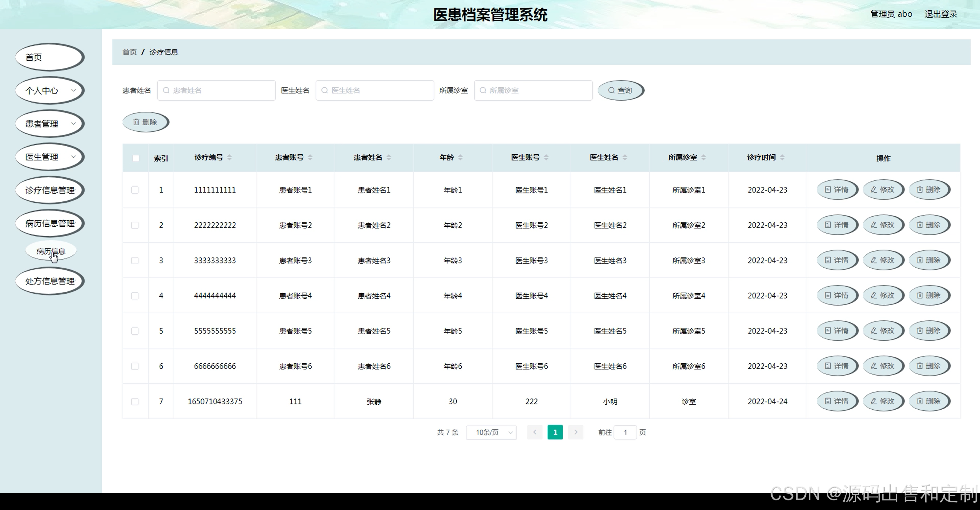
Task: Click the batch 删除 button above the table
Action: pyautogui.click(x=145, y=122)
